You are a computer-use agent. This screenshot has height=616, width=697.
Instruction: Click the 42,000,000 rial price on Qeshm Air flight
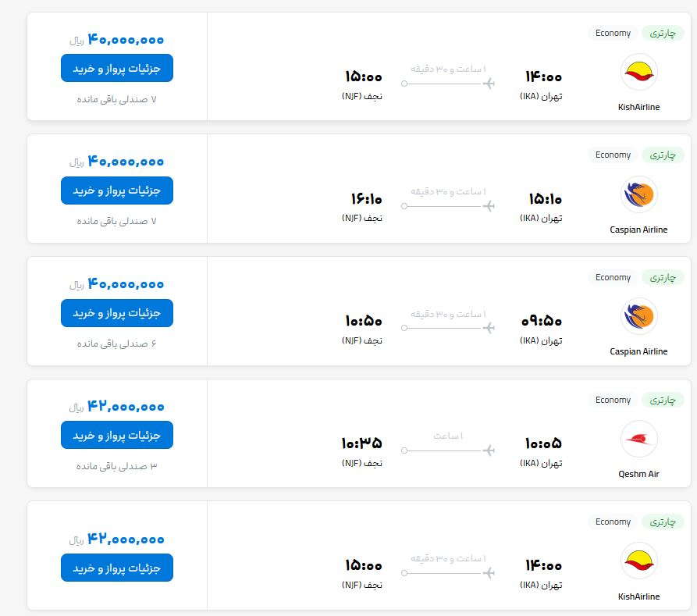coord(126,407)
